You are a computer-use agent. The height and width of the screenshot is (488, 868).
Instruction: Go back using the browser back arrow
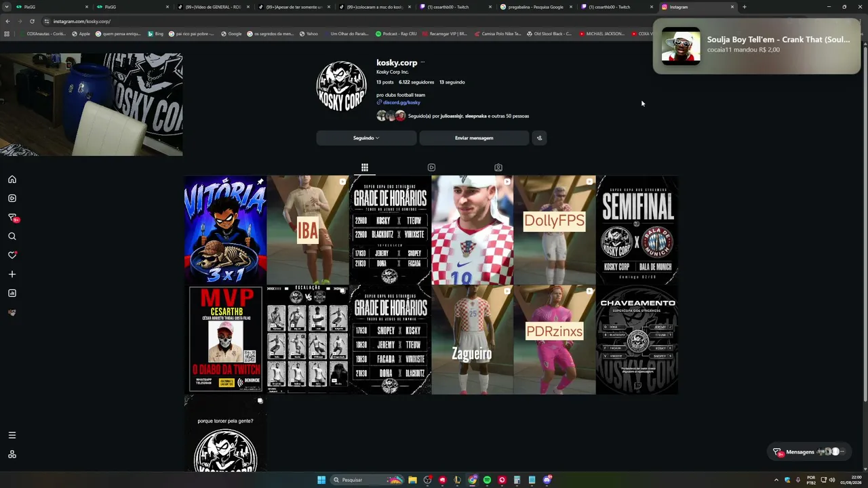tap(7, 21)
